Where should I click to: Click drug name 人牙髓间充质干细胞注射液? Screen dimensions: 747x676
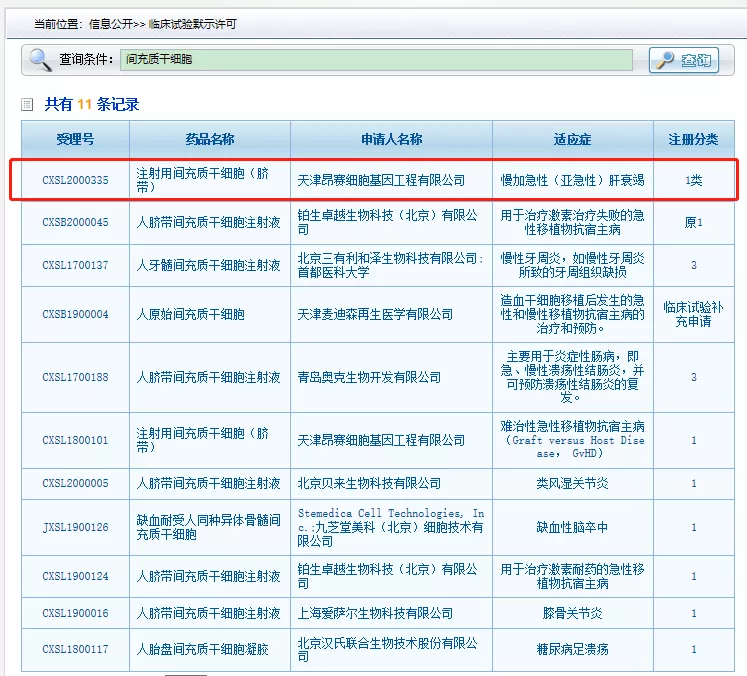point(208,265)
